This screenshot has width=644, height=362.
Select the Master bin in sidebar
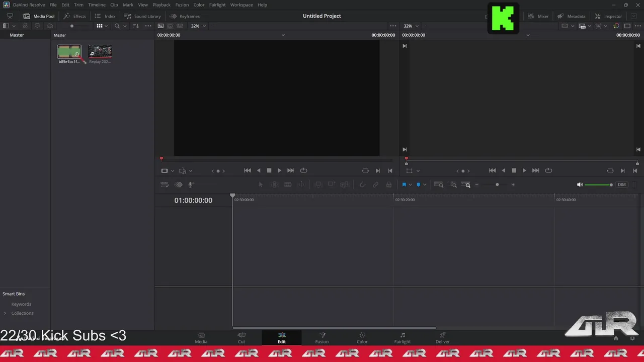17,35
